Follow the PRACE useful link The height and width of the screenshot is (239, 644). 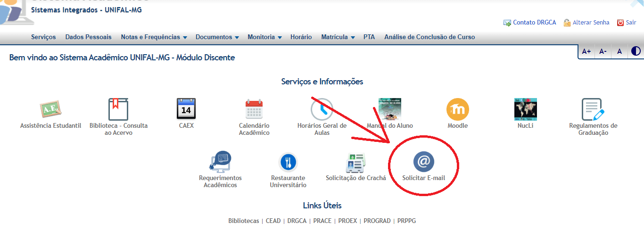[322, 221]
